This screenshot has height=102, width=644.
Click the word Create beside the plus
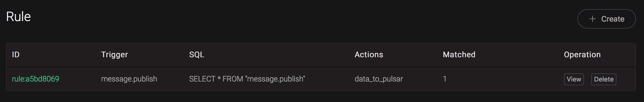[x=613, y=19]
